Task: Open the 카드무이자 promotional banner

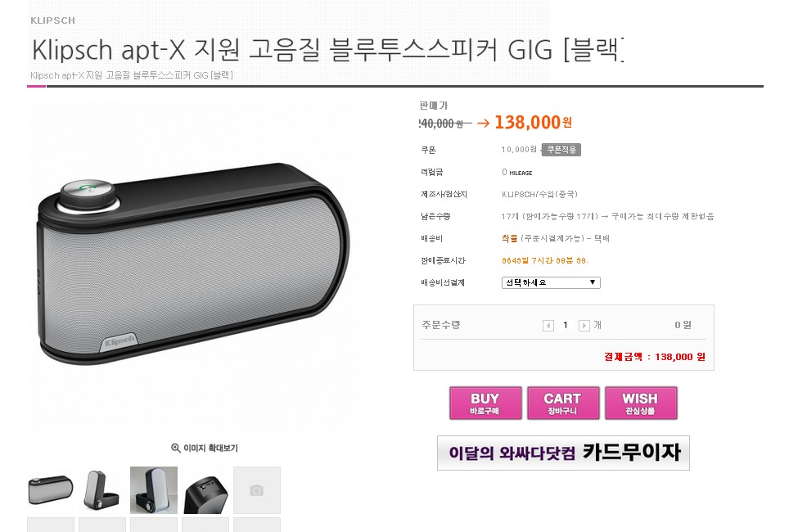Action: coord(564,453)
